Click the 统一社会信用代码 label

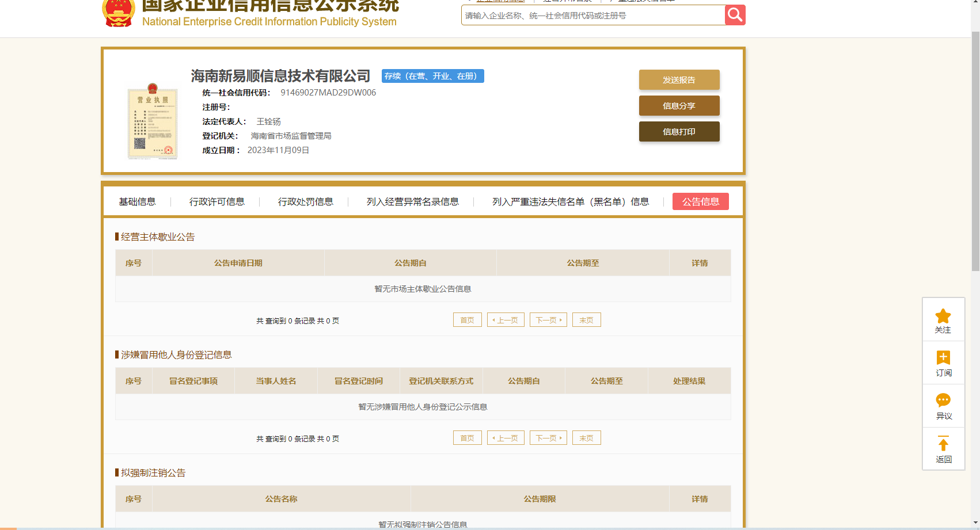click(x=236, y=93)
